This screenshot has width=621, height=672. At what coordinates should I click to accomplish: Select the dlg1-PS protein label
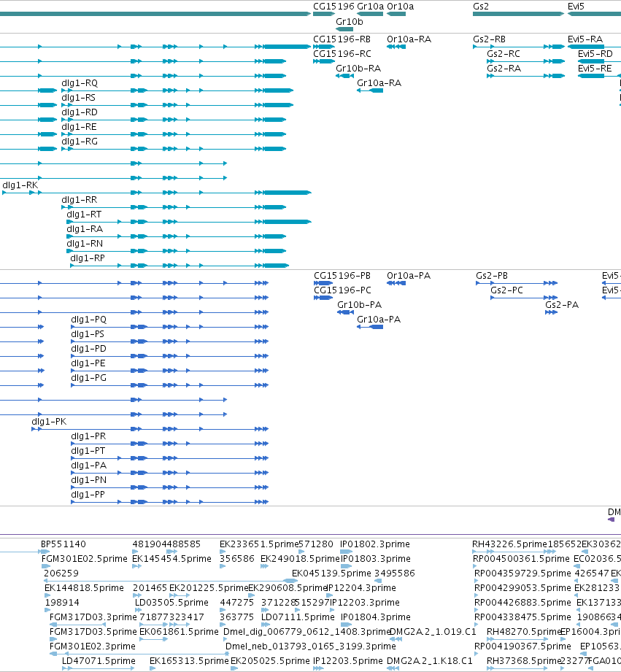pos(88,334)
